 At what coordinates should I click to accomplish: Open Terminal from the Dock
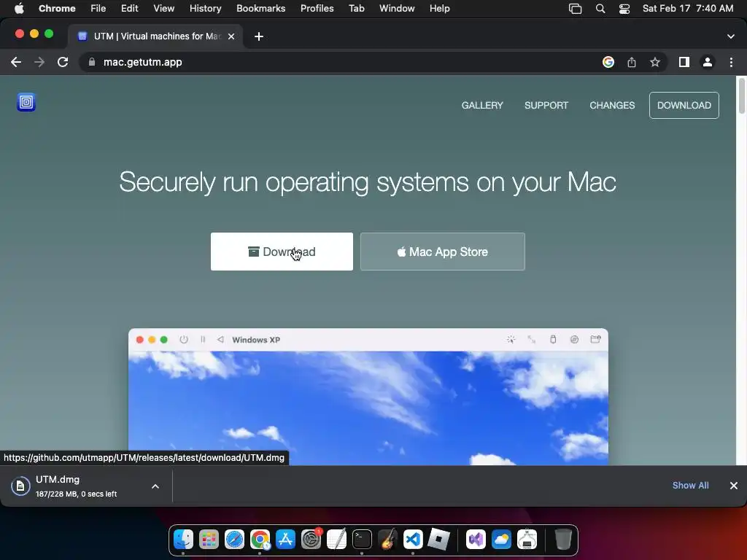pyautogui.click(x=362, y=539)
